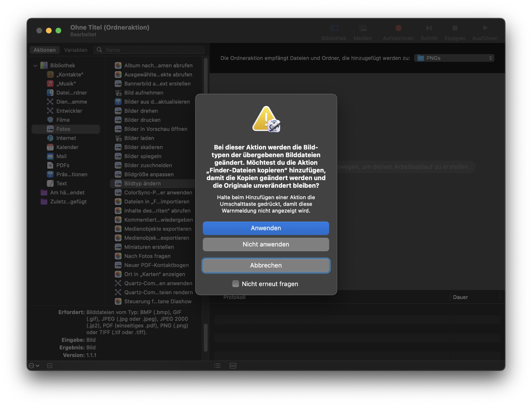This screenshot has width=532, height=406.
Task: Show the log list view icon
Action: tap(218, 366)
